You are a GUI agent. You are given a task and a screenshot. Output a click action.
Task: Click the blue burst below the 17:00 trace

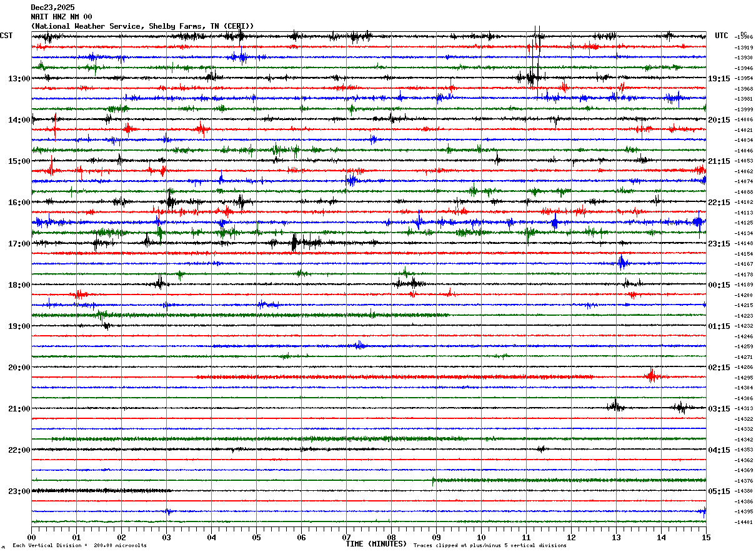[x=622, y=263]
